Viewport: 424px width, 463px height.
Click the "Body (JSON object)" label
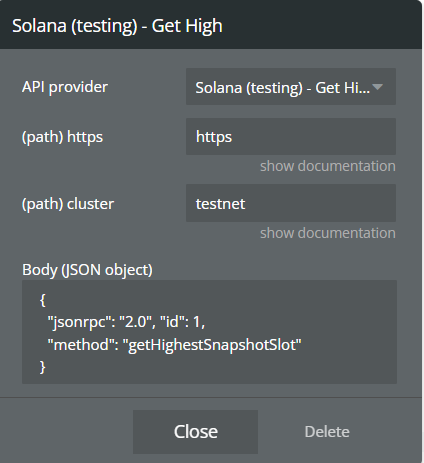coord(87,270)
